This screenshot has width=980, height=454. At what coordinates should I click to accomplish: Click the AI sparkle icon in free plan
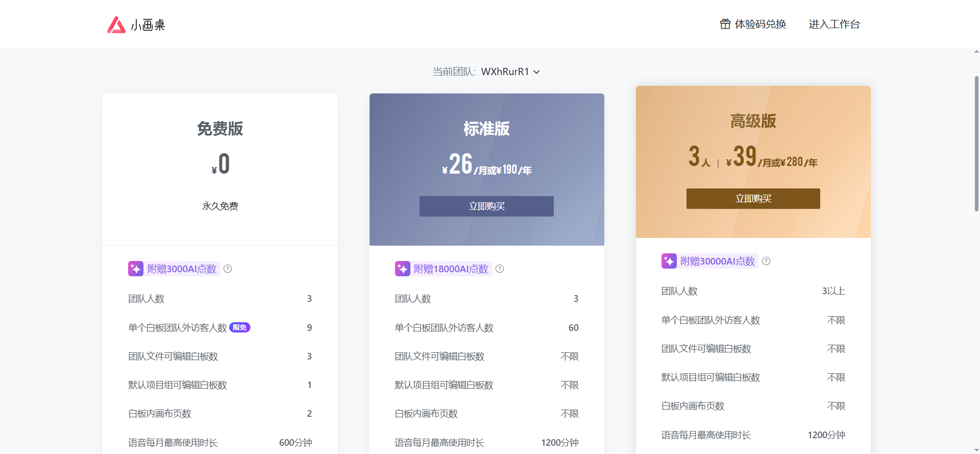point(136,269)
